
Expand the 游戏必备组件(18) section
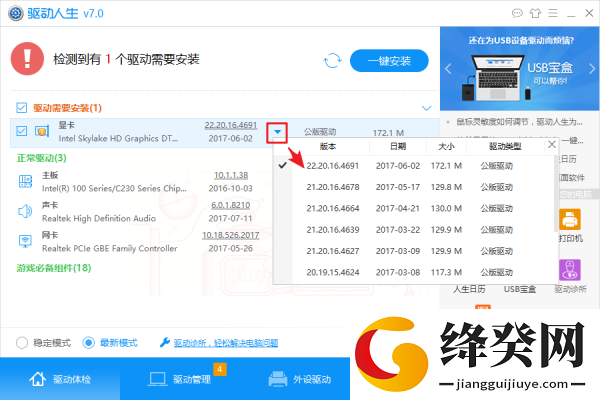coord(54,268)
